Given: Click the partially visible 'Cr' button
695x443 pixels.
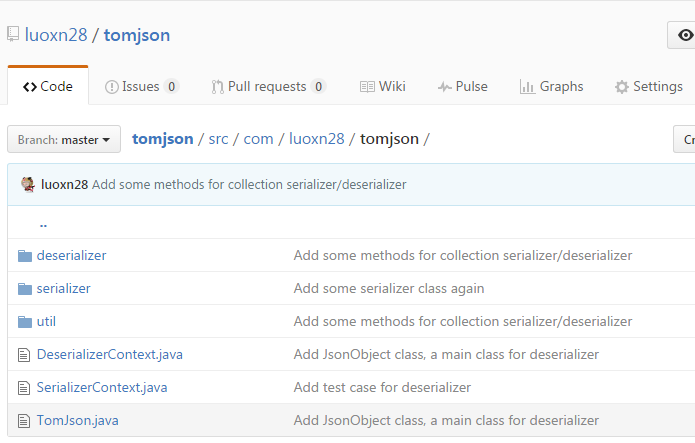Looking at the screenshot, I should click(684, 139).
